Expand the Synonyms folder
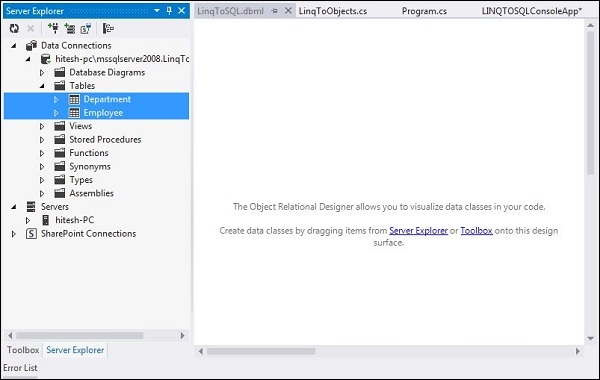 (x=42, y=166)
